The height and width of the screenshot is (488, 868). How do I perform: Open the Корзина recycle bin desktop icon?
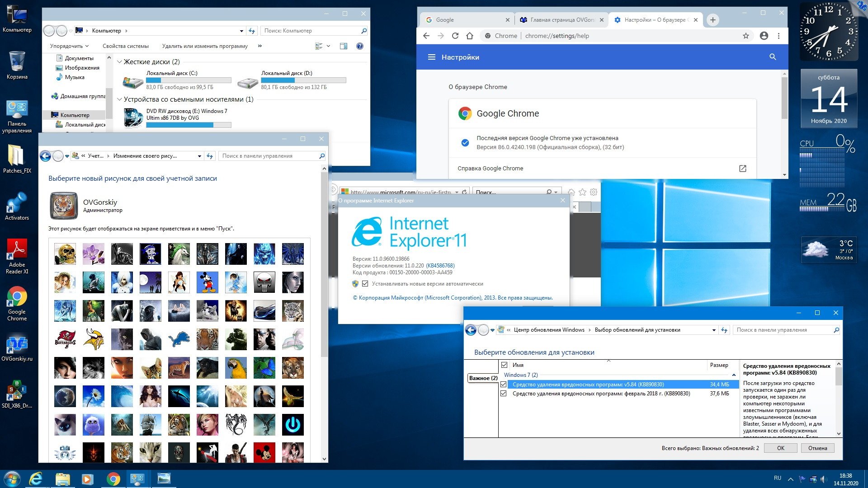coord(17,65)
